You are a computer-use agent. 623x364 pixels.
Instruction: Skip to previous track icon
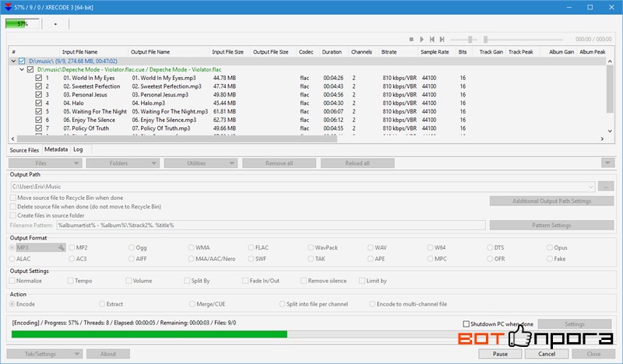(432, 40)
